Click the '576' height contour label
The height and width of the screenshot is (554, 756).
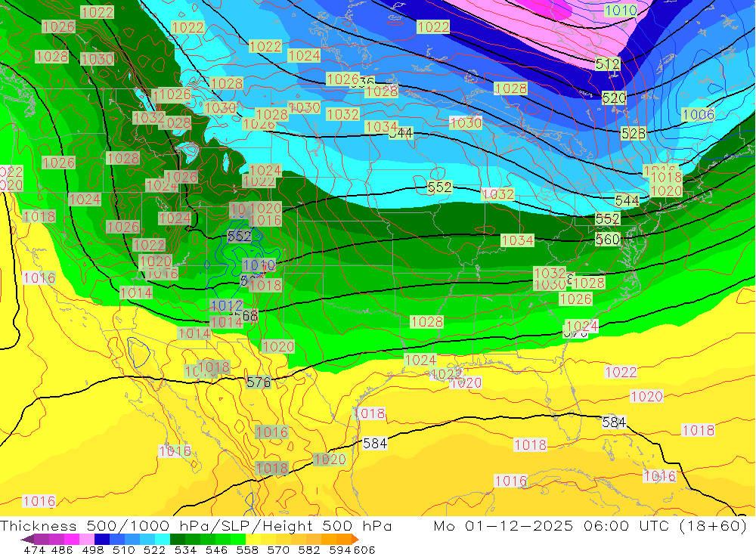click(x=259, y=382)
